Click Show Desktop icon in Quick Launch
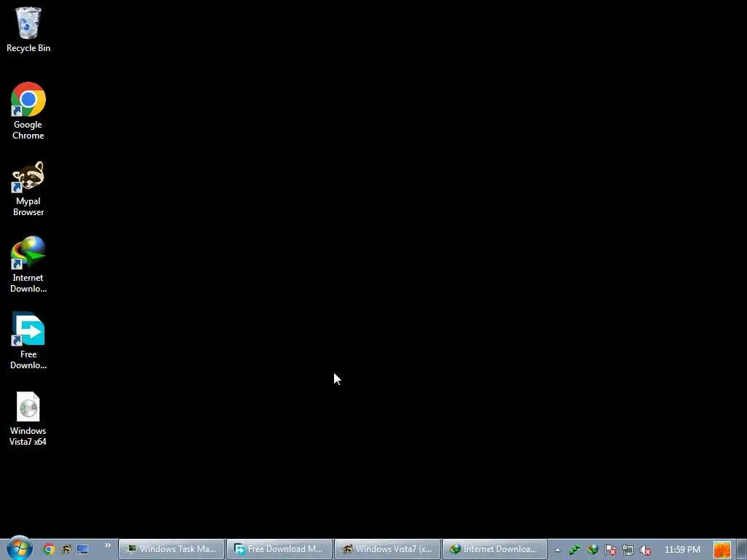This screenshot has height=560, width=747. (82, 549)
